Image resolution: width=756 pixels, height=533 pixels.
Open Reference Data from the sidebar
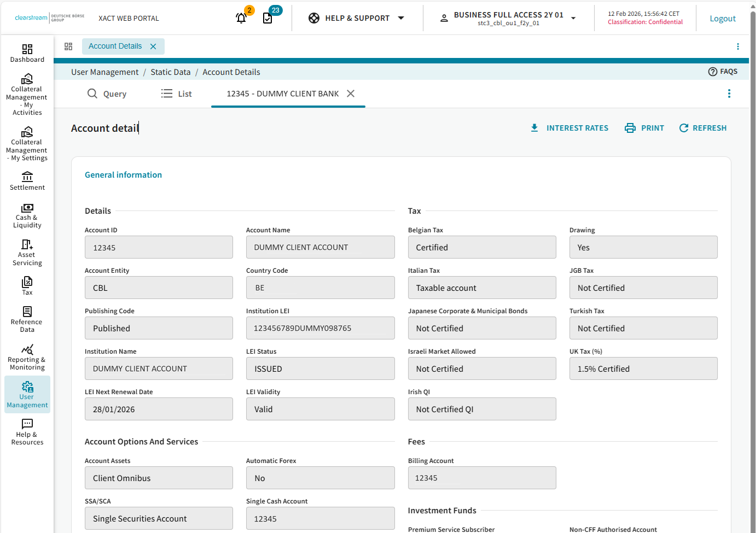click(x=27, y=319)
